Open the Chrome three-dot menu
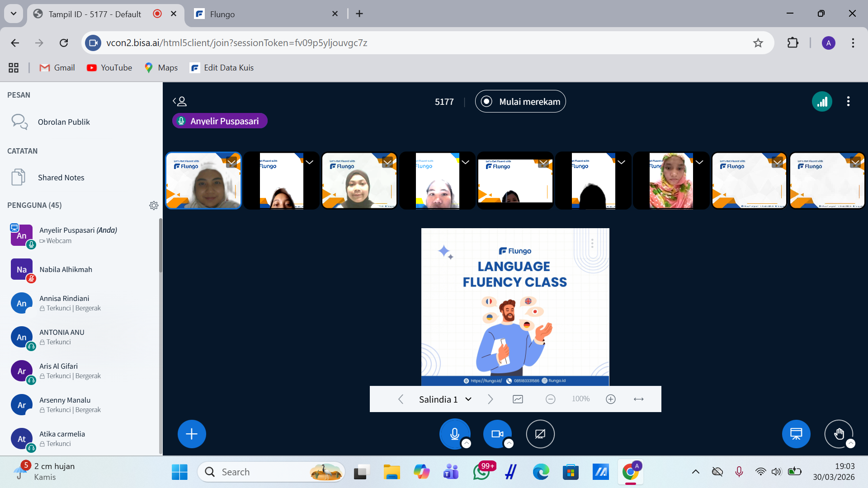 [853, 43]
